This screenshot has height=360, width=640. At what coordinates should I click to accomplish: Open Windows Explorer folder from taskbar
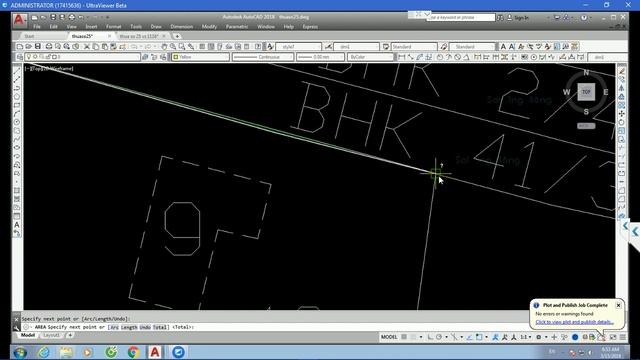pyautogui.click(x=66, y=351)
